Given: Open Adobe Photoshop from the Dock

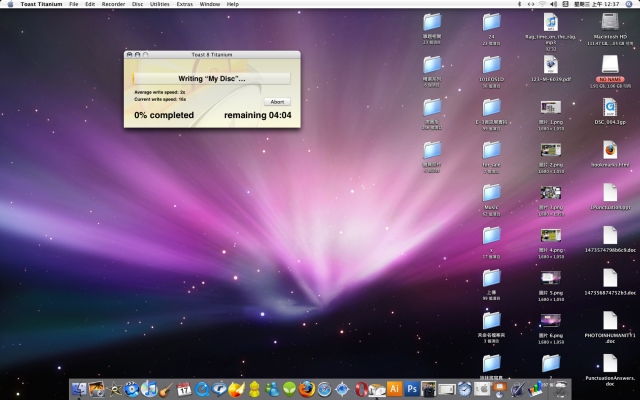Looking at the screenshot, I should coord(412,389).
